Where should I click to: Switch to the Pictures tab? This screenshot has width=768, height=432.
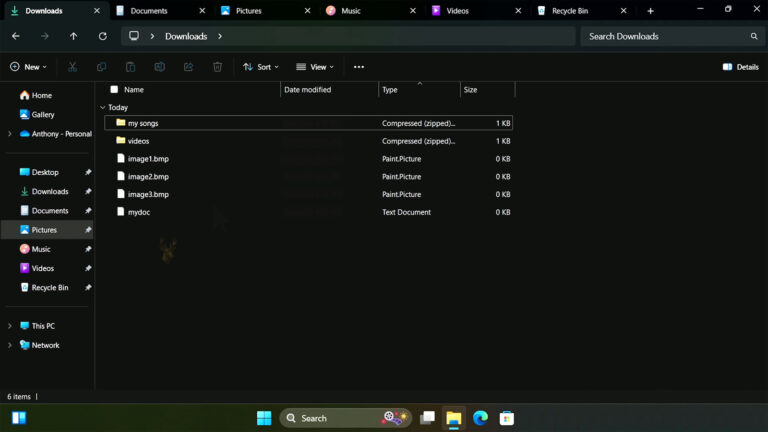pyautogui.click(x=249, y=11)
